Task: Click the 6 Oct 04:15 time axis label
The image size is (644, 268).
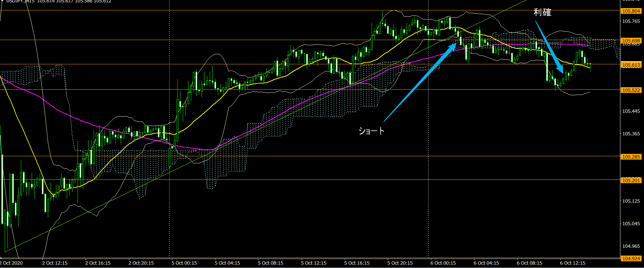Action: [x=486, y=263]
